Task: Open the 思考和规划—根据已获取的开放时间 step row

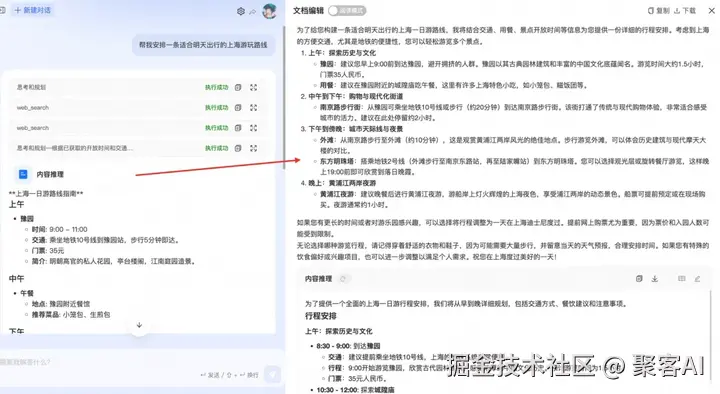Action: click(138, 148)
